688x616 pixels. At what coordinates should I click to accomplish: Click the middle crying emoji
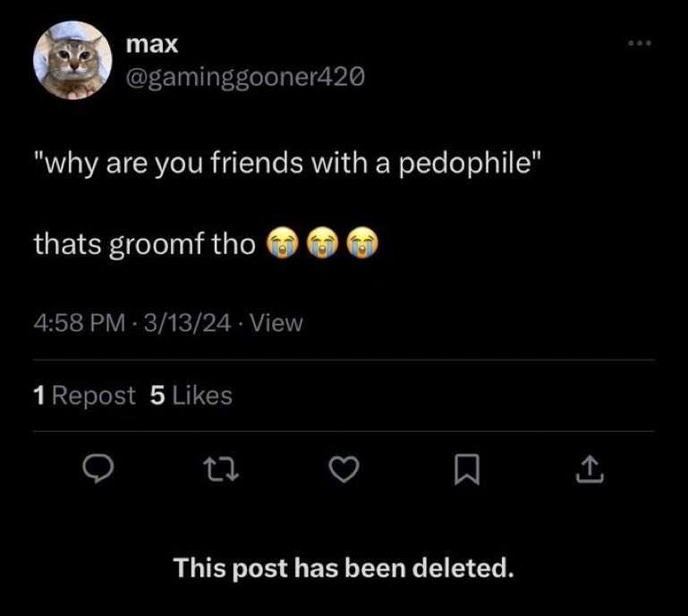point(322,243)
